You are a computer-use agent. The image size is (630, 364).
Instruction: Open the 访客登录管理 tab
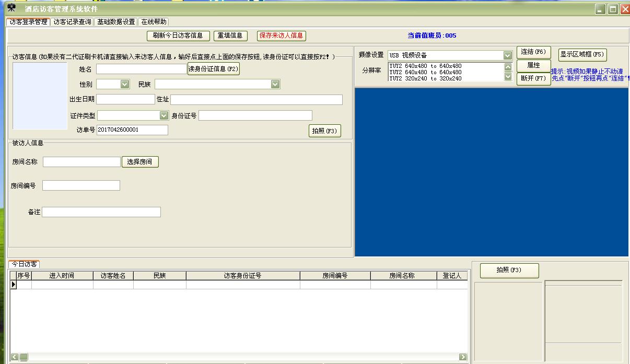point(29,22)
